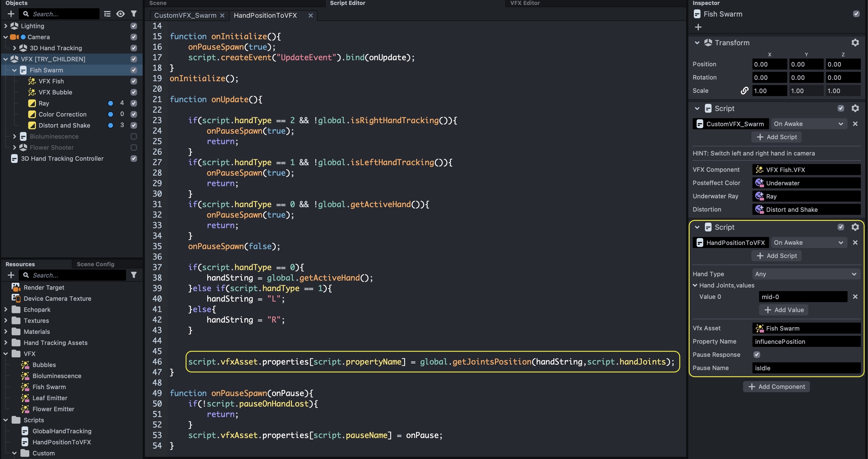Click the Objects panel filter icon
The image size is (868, 459).
click(x=134, y=14)
